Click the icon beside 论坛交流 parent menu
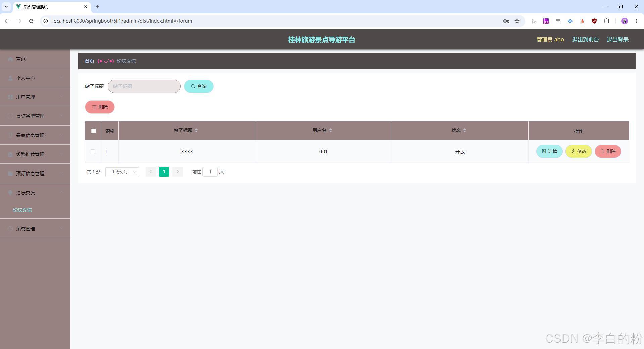Viewport: 644px width, 349px height. [x=10, y=193]
